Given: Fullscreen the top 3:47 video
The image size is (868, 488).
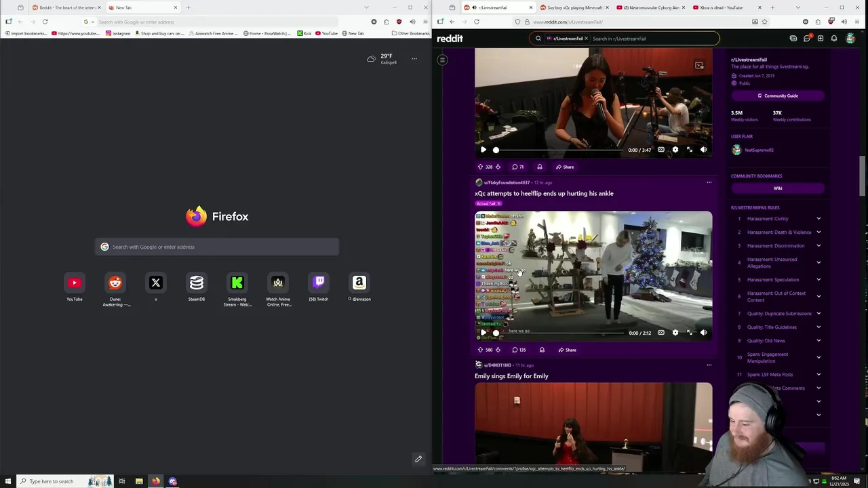Looking at the screenshot, I should (x=690, y=150).
